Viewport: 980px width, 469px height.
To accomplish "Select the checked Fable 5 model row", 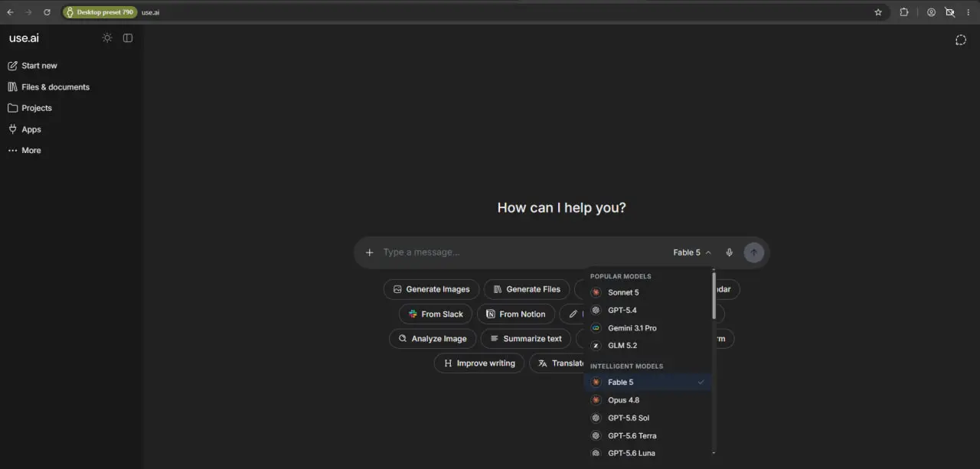I will (648, 382).
